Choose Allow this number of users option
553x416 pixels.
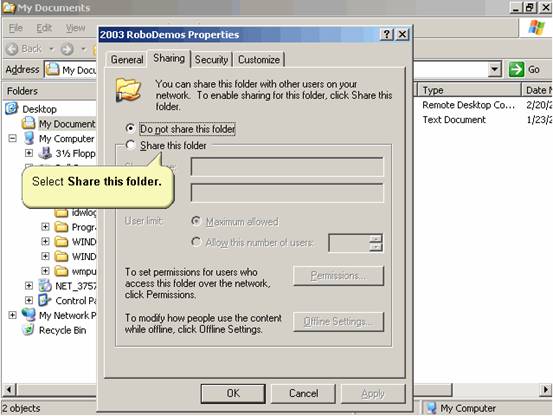pyautogui.click(x=196, y=242)
